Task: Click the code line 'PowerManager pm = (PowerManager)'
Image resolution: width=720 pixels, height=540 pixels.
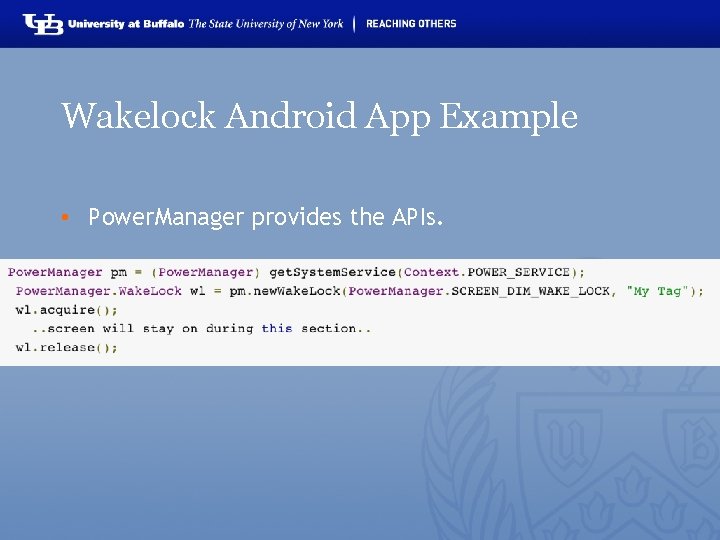Action: [134, 272]
